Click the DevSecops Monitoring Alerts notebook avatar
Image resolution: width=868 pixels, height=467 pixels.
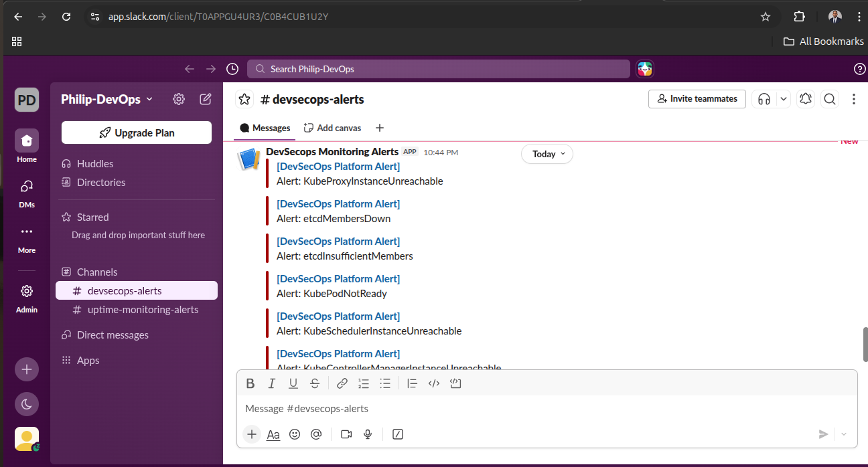(x=248, y=159)
